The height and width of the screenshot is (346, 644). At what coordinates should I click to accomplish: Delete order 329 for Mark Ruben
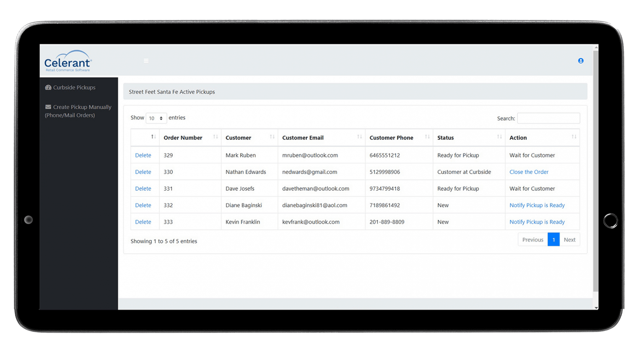click(143, 155)
